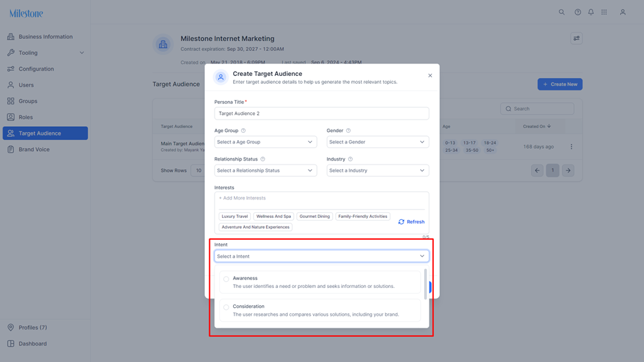Go to the previous page arrow
This screenshot has height=362, width=644.
click(x=537, y=170)
